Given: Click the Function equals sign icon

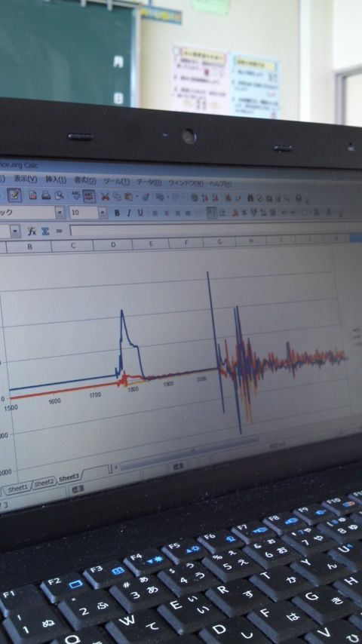Looking at the screenshot, I should pos(59,231).
